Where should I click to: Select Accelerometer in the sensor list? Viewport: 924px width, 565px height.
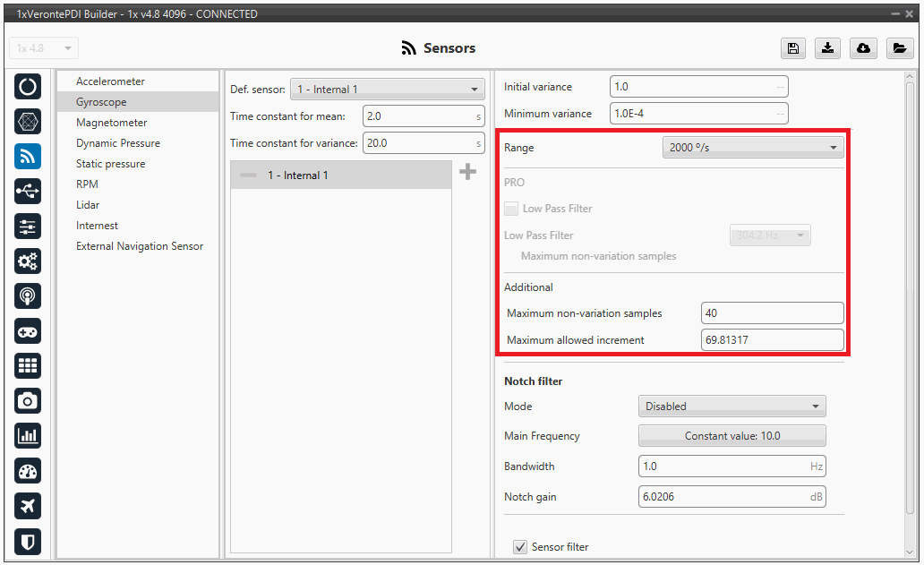point(110,81)
